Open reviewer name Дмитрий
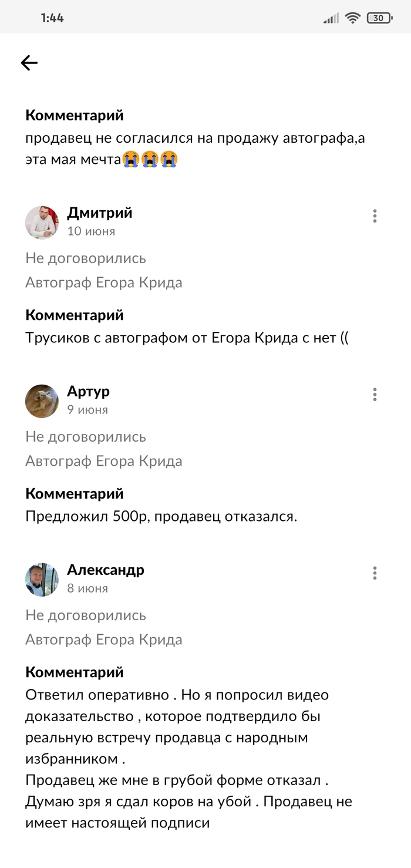The image size is (411, 868). click(x=99, y=213)
